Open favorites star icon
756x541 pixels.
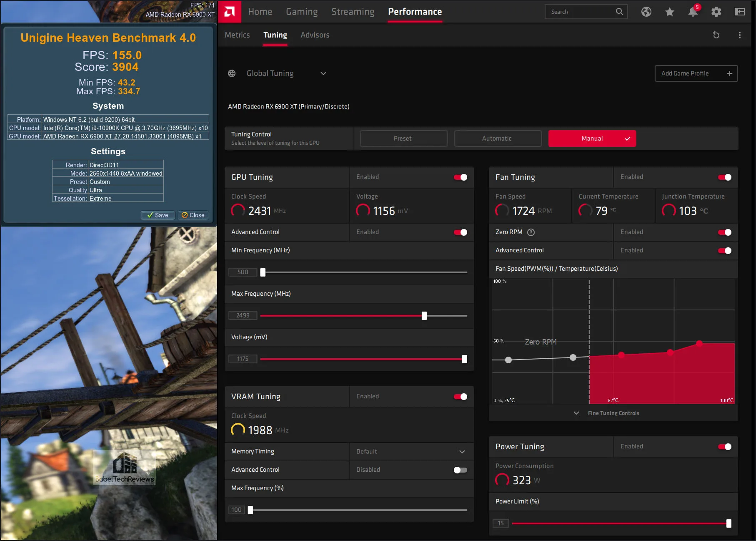coord(669,12)
